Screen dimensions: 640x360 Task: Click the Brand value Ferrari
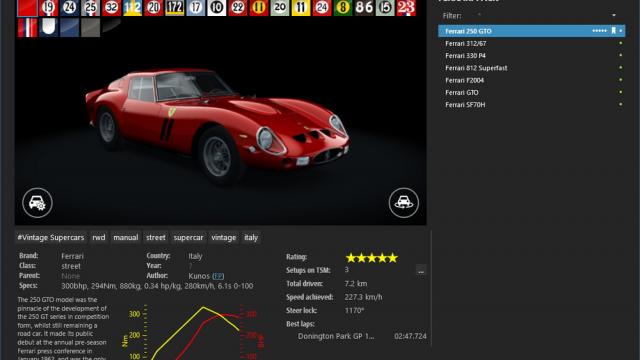point(72,256)
